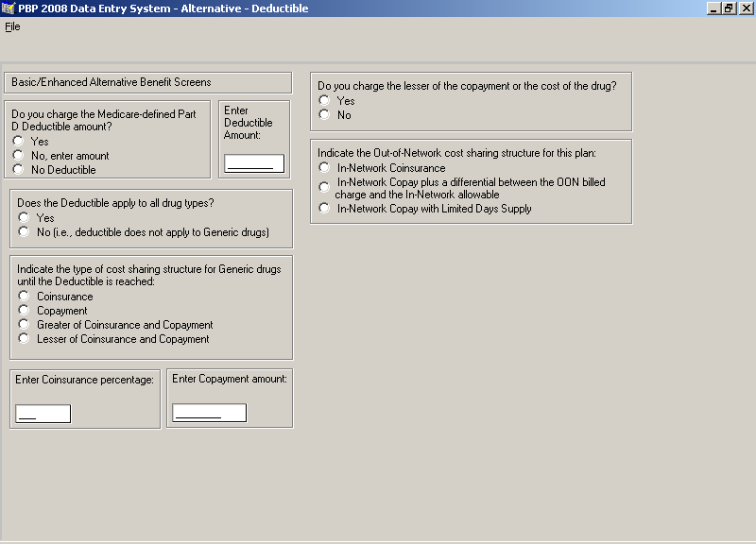Click the Copayment amount input field

pos(209,413)
